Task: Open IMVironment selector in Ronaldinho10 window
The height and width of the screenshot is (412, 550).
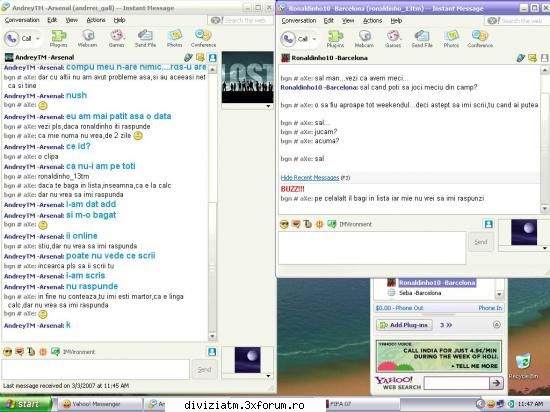Action: pyautogui.click(x=349, y=224)
